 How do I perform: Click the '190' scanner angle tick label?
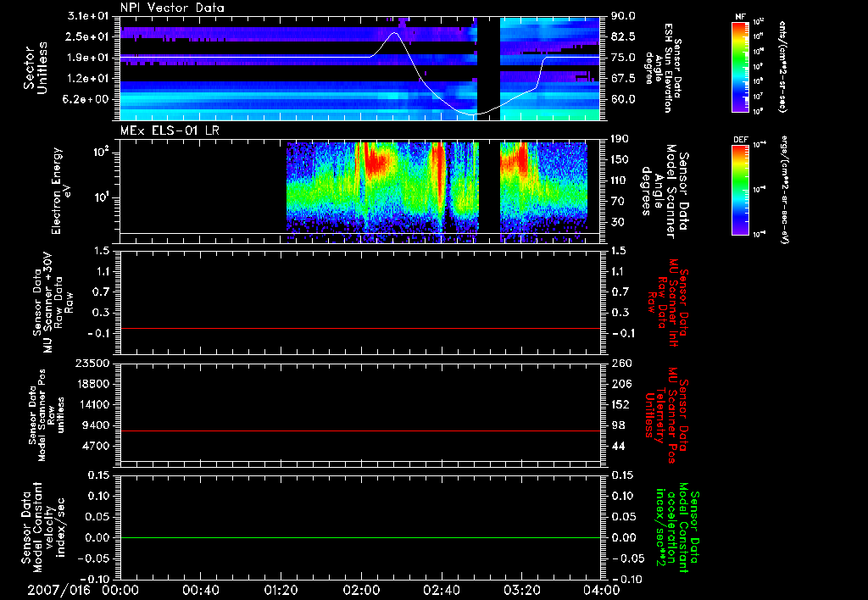[x=620, y=139]
